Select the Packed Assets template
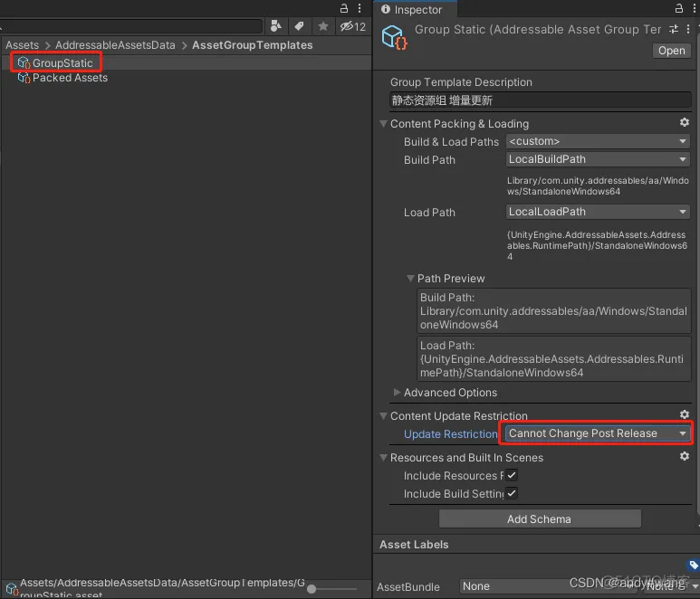The height and width of the screenshot is (599, 700). point(62,78)
